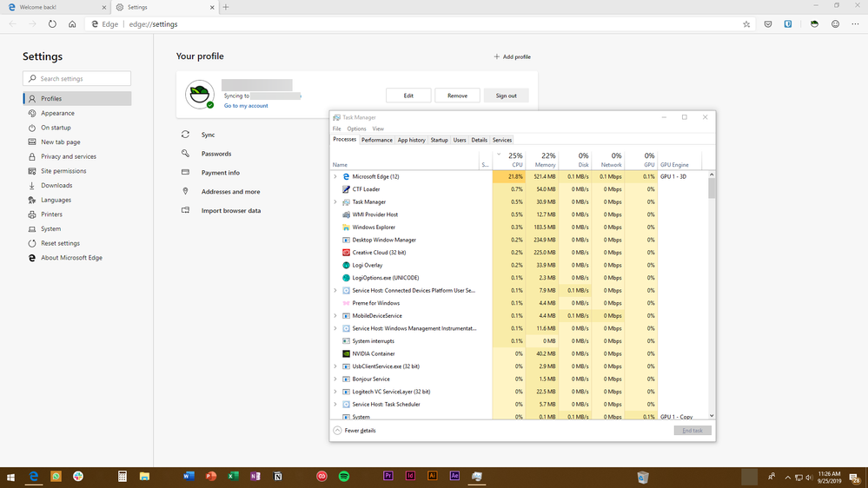This screenshot has height=488, width=868.
Task: Click the Remove profile button
Action: [457, 96]
